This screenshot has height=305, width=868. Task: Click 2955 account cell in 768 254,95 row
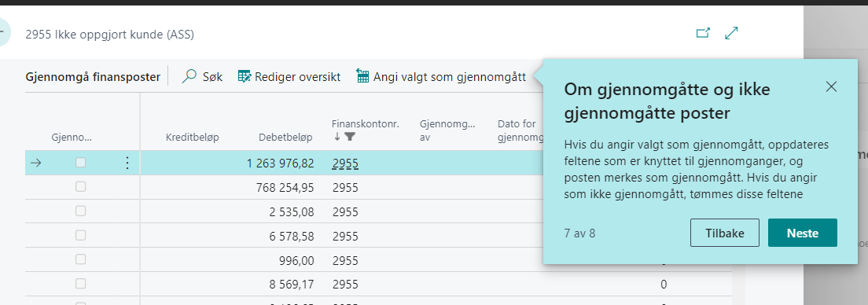[x=345, y=188]
